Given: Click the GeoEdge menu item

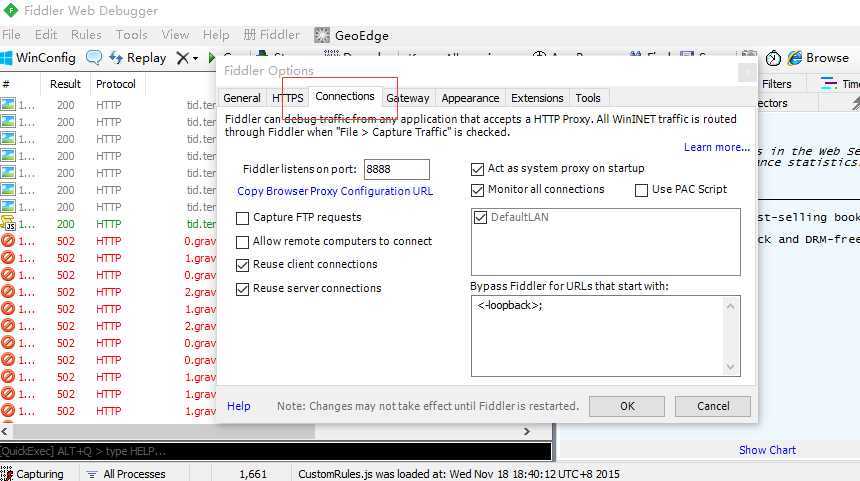Looking at the screenshot, I should tap(352, 36).
